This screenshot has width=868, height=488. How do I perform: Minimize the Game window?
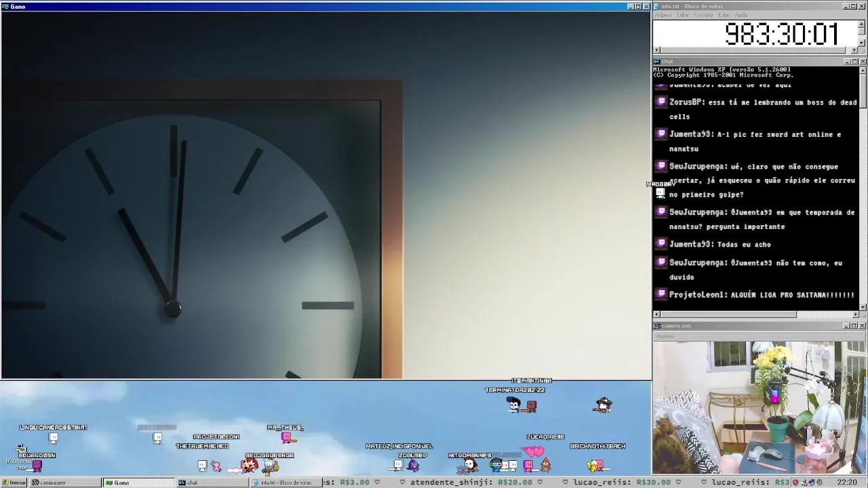[x=631, y=6]
